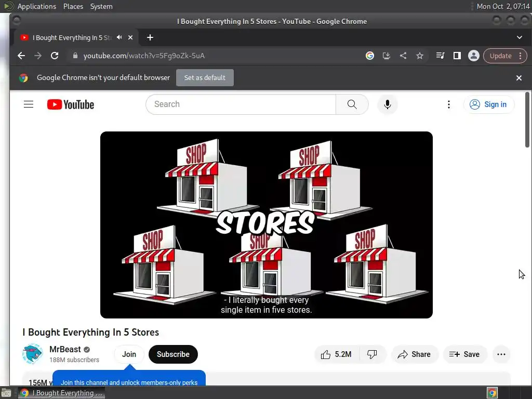Open YouTube settings three-dot menu
The width and height of the screenshot is (532, 399).
coord(448,104)
